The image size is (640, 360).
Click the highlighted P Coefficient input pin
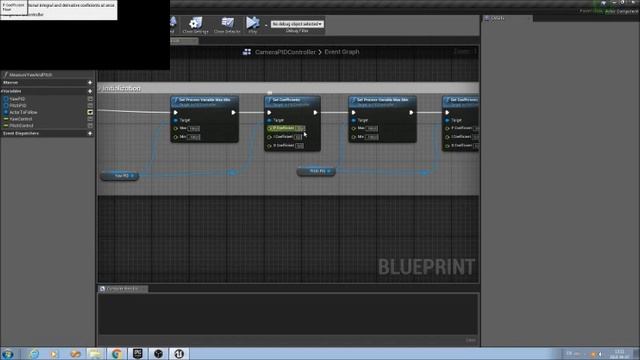[x=270, y=128]
